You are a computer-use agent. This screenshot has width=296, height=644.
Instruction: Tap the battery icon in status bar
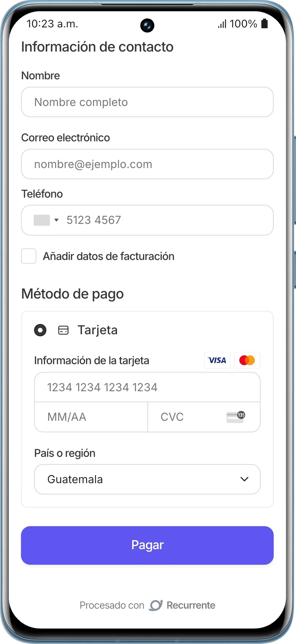[x=264, y=24]
